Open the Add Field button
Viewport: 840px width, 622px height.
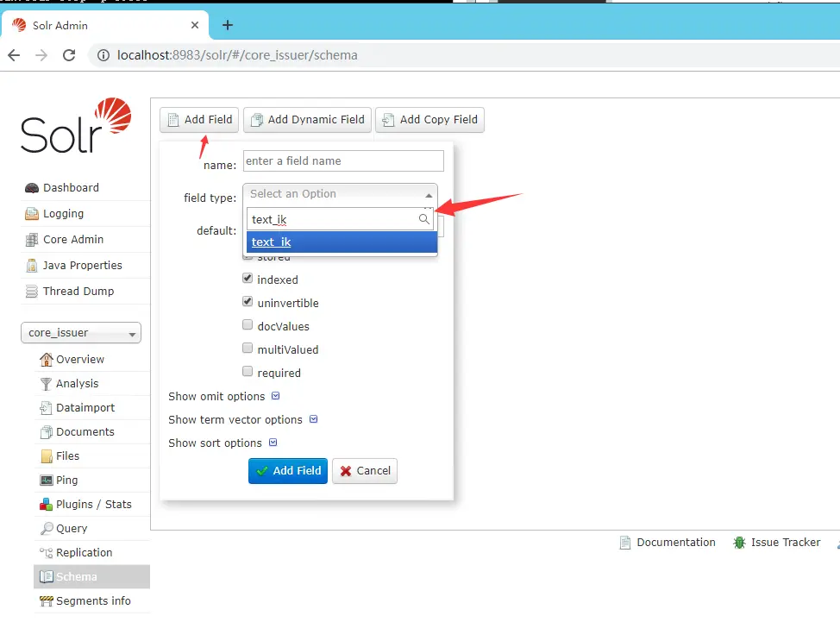pyautogui.click(x=198, y=119)
